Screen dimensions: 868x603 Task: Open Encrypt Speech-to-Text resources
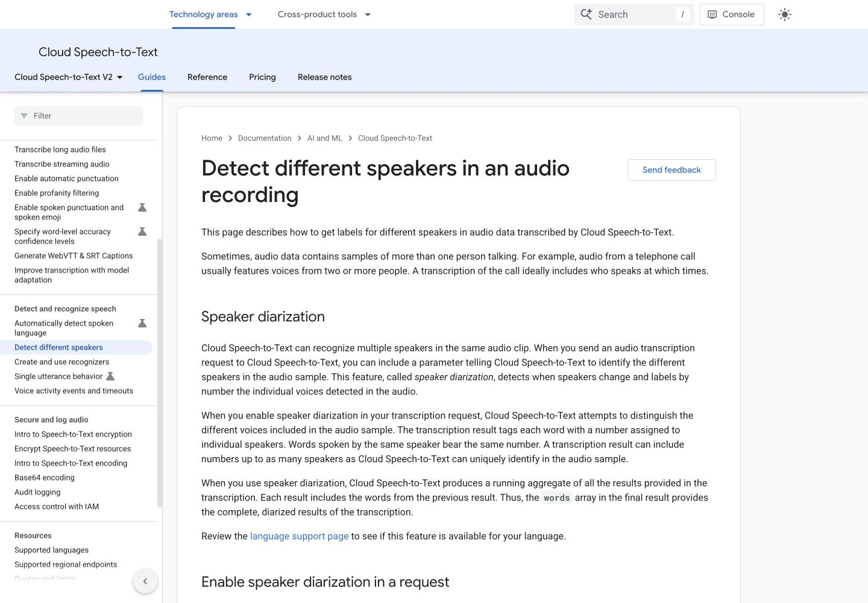click(72, 449)
